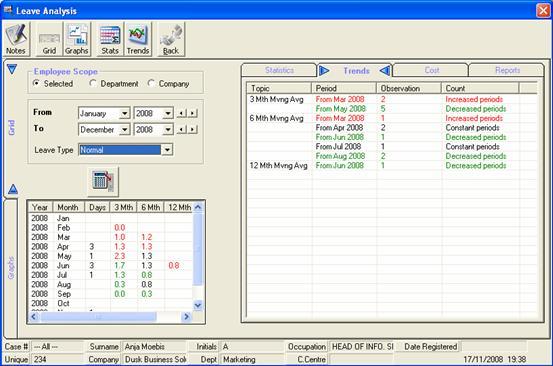Select the Department employee scope radio

93,83
